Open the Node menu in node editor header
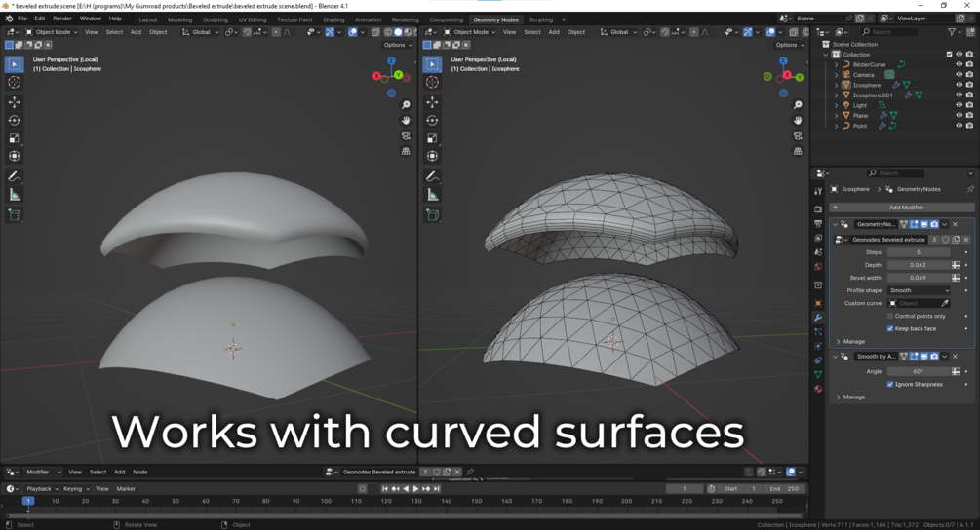The width and height of the screenshot is (980, 530). 140,472
